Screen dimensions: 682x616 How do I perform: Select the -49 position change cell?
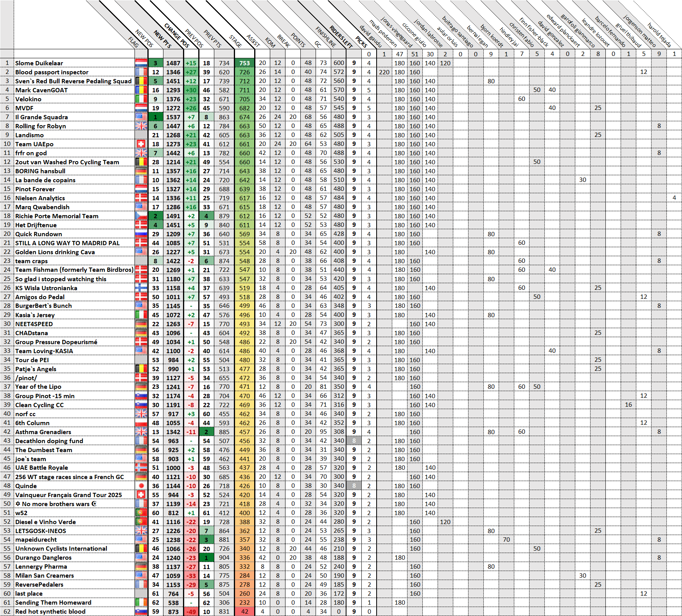[191, 612]
